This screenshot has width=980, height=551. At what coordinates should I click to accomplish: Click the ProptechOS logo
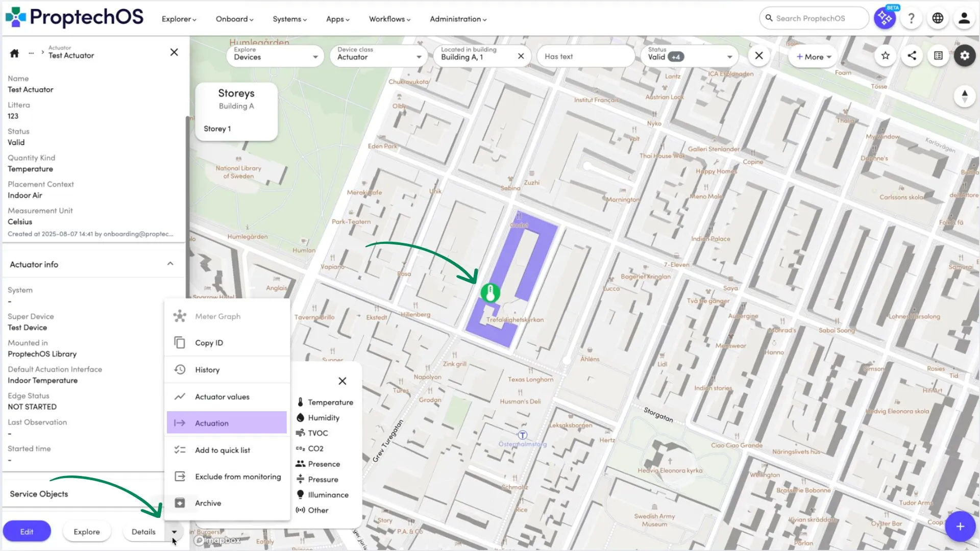pos(75,17)
